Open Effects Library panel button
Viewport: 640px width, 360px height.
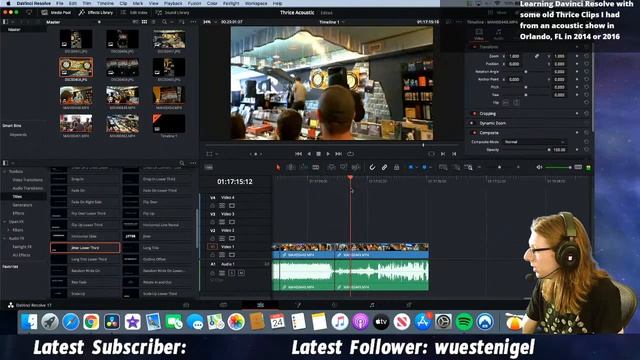click(96, 13)
